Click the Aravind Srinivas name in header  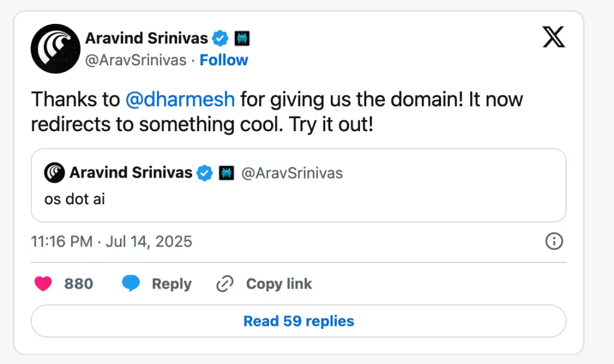(x=147, y=38)
